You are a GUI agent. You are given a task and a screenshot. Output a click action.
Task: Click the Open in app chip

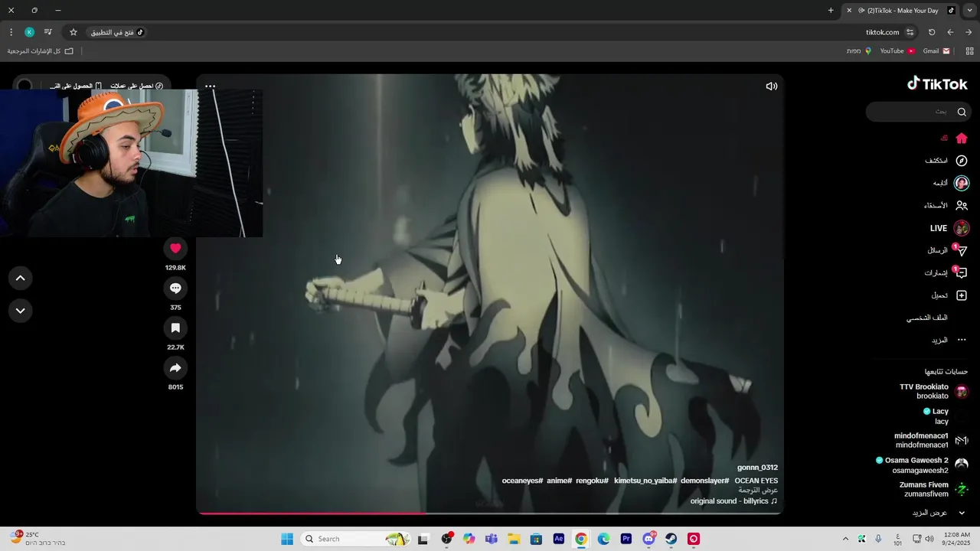click(117, 32)
